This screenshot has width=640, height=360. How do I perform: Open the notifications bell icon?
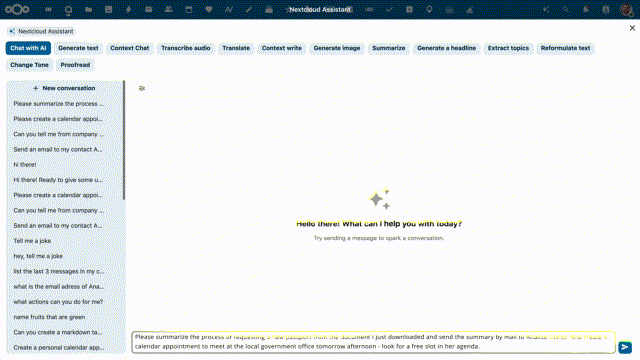[586, 9]
